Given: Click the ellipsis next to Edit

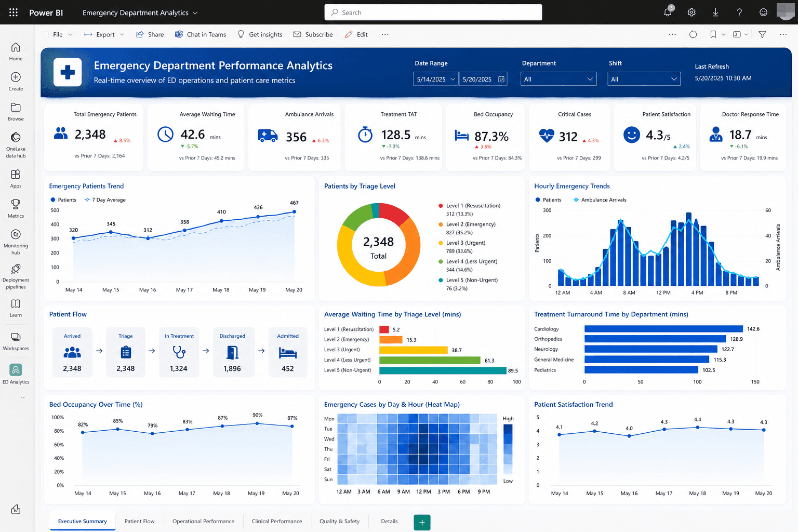Looking at the screenshot, I should 385,34.
